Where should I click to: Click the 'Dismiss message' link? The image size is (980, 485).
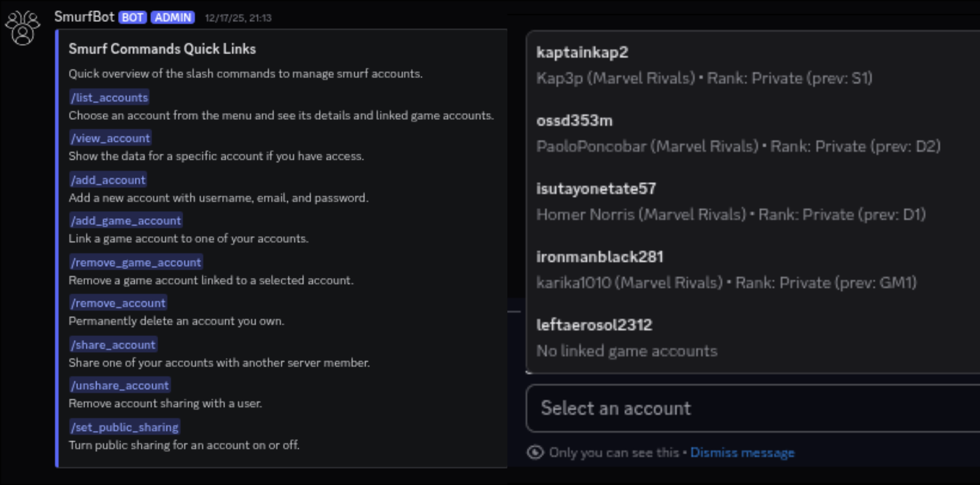click(742, 452)
